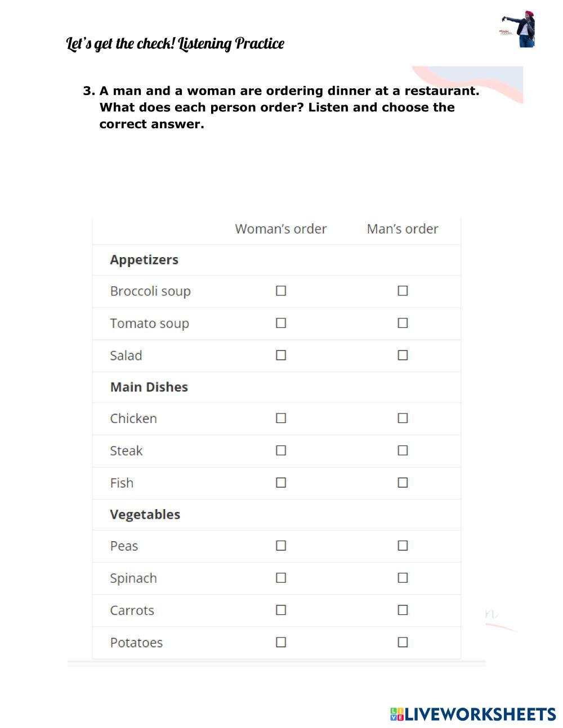Tick Potatoes under Woman's order

281,642
